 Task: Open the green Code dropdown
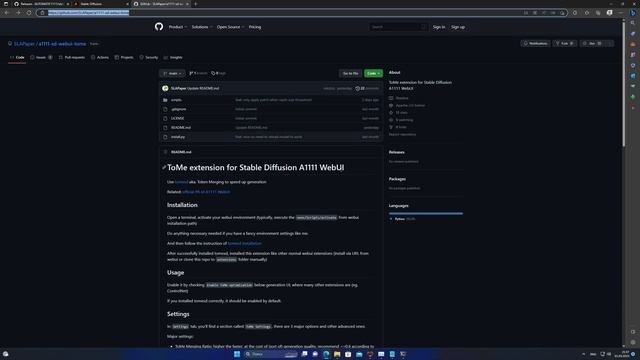[373, 73]
